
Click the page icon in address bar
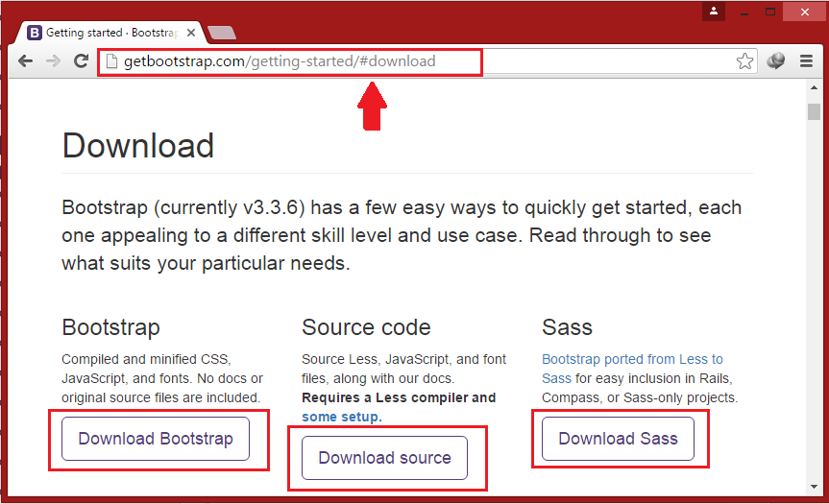pos(111,61)
